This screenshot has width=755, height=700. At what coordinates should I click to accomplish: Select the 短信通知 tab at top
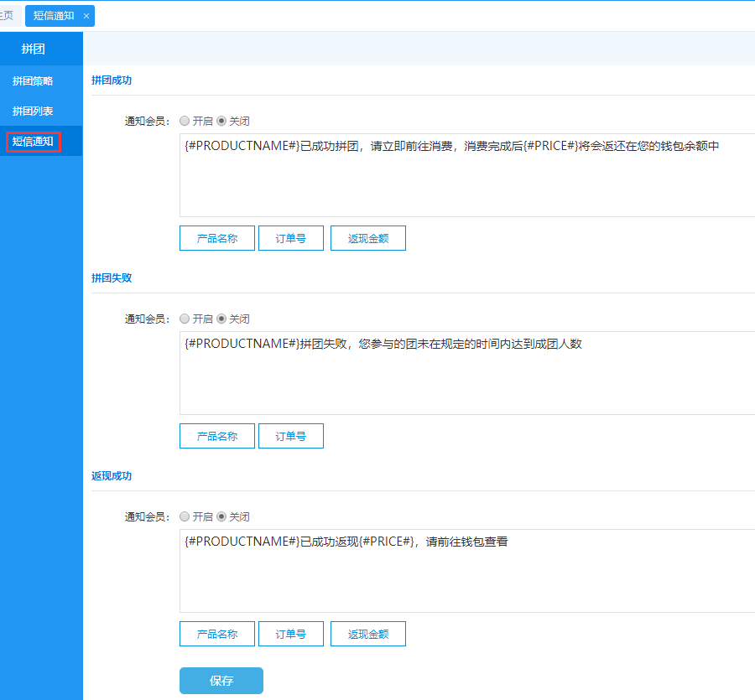pyautogui.click(x=53, y=16)
